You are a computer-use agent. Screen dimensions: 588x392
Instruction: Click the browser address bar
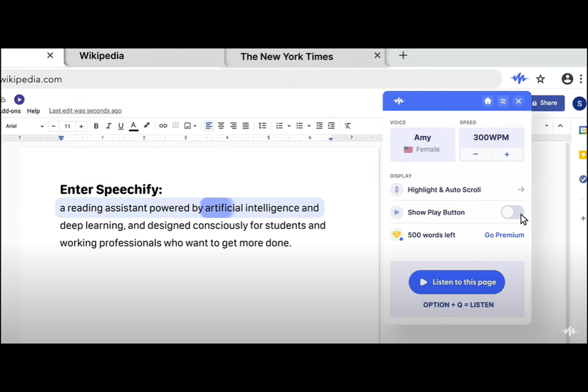250,79
